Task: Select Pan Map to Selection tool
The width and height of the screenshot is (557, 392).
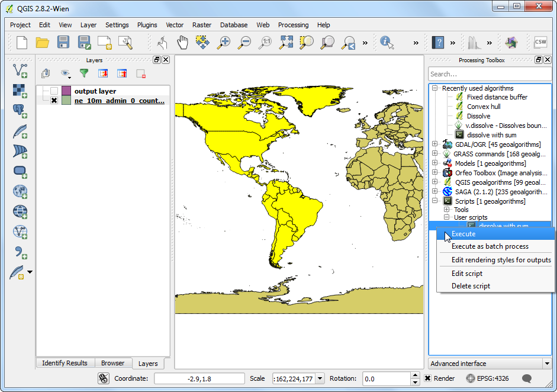Action: (202, 42)
